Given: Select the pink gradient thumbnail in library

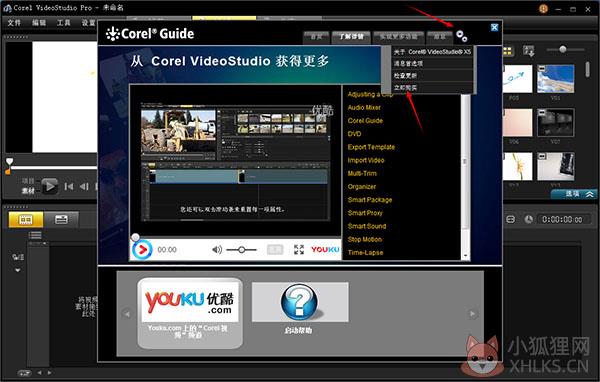Looking at the screenshot, I should coord(517,122).
